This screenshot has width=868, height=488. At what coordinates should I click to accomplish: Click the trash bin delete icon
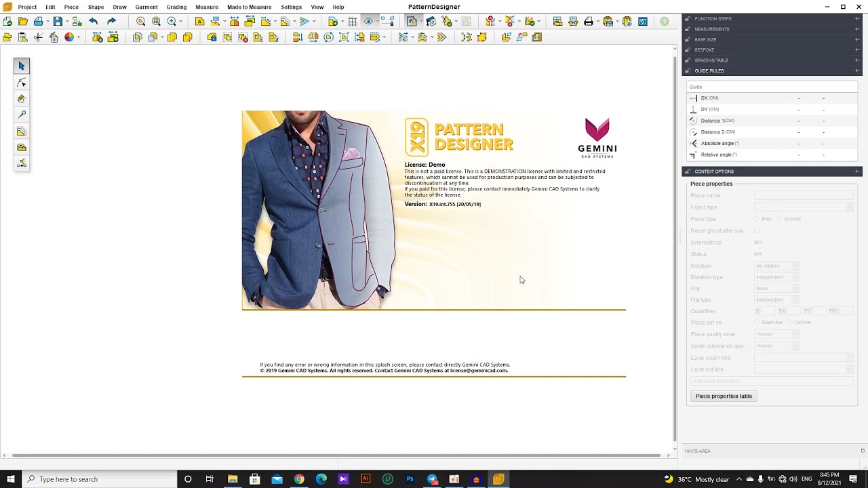point(54,37)
